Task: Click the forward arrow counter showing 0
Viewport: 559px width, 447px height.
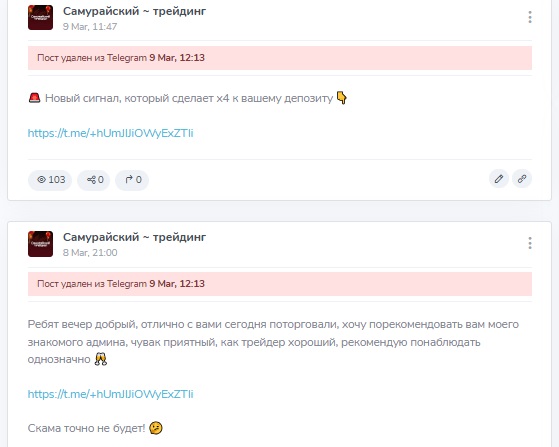Action: [132, 180]
